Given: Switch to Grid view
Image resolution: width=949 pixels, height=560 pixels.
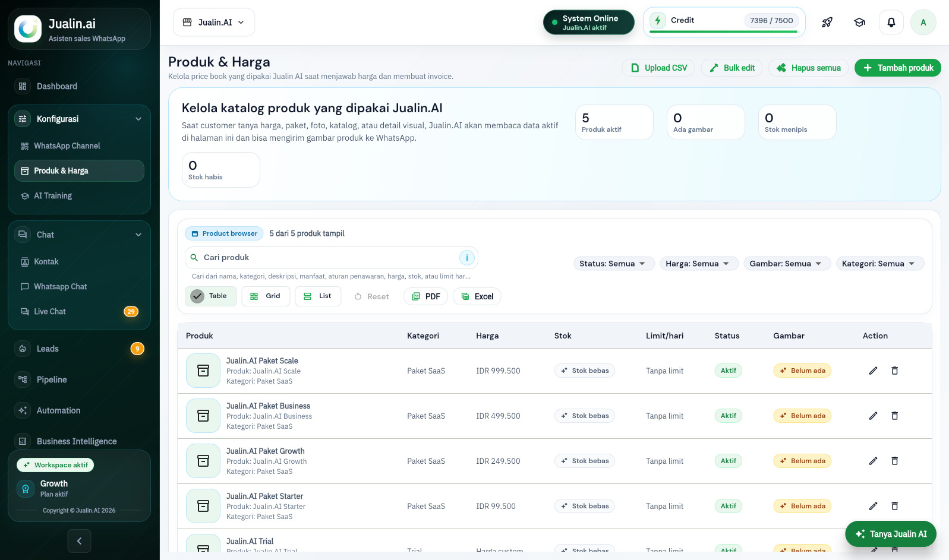Looking at the screenshot, I should 266,296.
